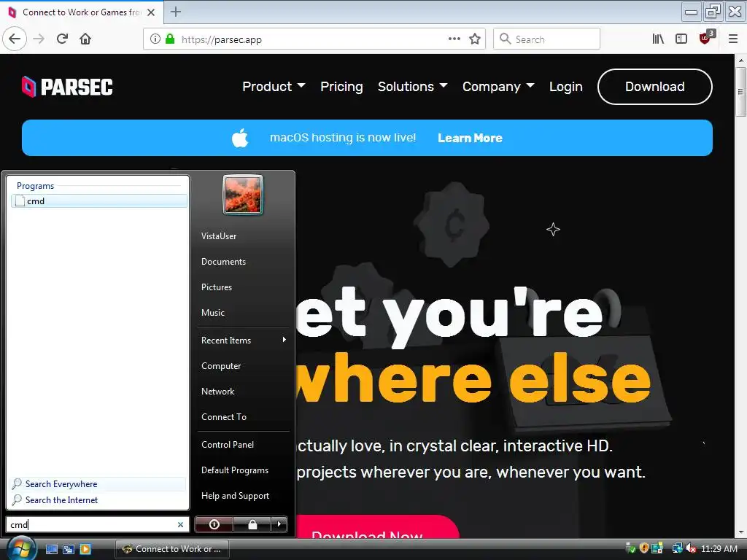
Task: Click the Firefox taskbar button
Action: point(172,549)
